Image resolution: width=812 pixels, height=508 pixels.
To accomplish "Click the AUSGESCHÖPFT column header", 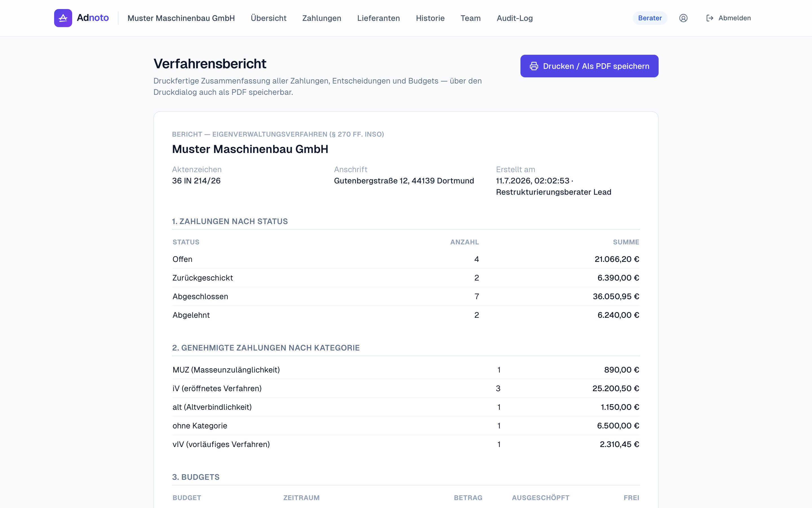I will point(540,498).
